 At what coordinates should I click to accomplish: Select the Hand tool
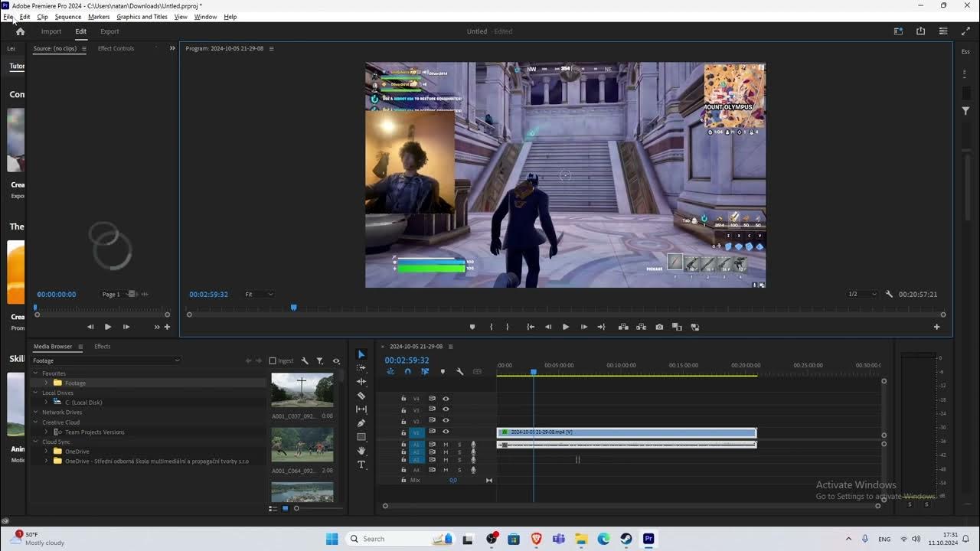tap(361, 451)
